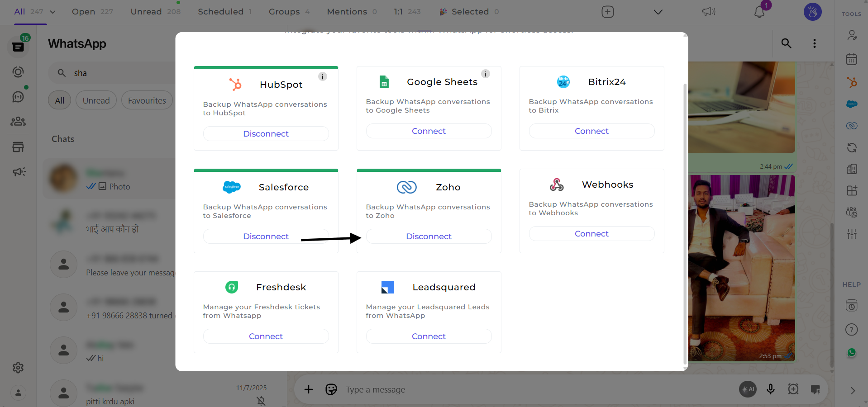Click the Google Sheets logo
The width and height of the screenshot is (868, 407).
point(384,82)
